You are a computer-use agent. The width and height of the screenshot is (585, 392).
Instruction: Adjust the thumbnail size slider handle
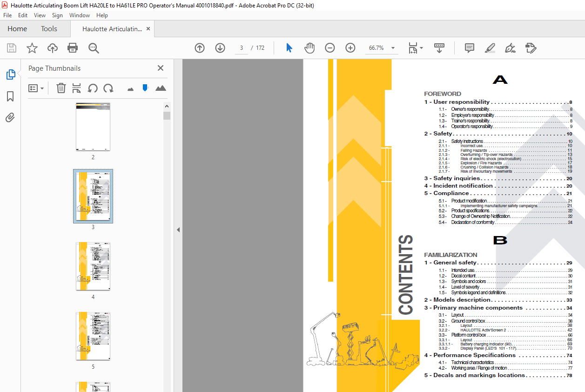point(145,88)
